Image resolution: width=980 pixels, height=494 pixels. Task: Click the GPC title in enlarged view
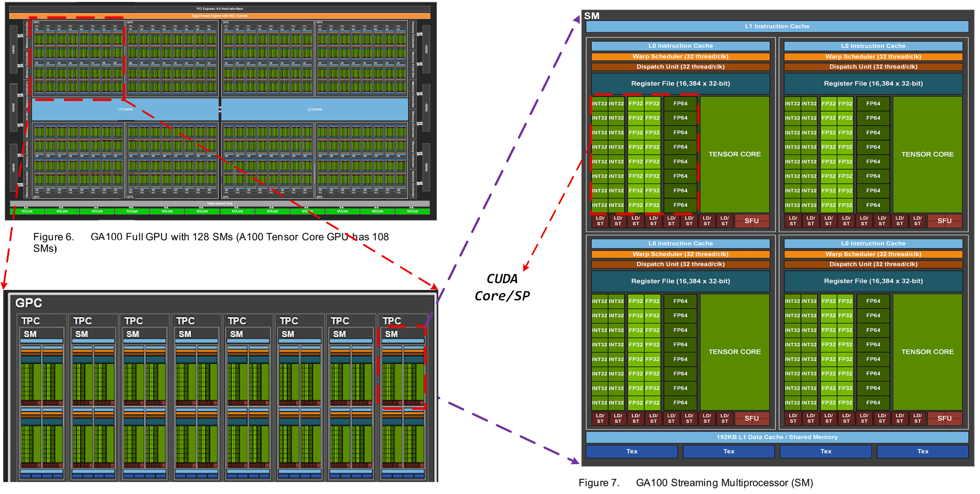[28, 303]
